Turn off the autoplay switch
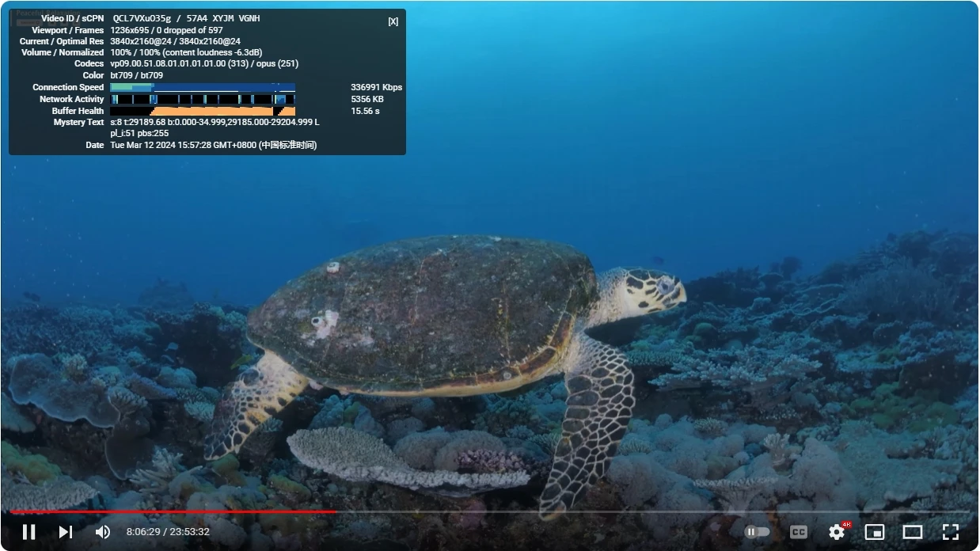 757,532
